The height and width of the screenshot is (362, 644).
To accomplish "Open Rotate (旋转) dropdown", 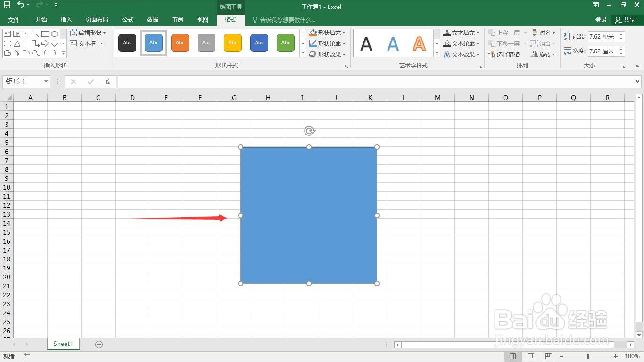I will pos(543,54).
